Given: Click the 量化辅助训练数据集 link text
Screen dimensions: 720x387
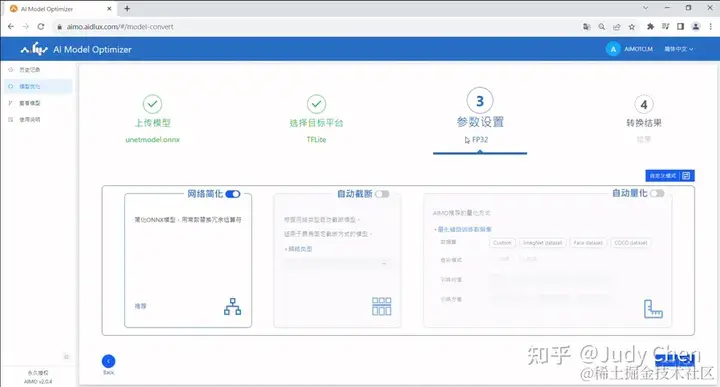Looking at the screenshot, I should click(x=464, y=229).
